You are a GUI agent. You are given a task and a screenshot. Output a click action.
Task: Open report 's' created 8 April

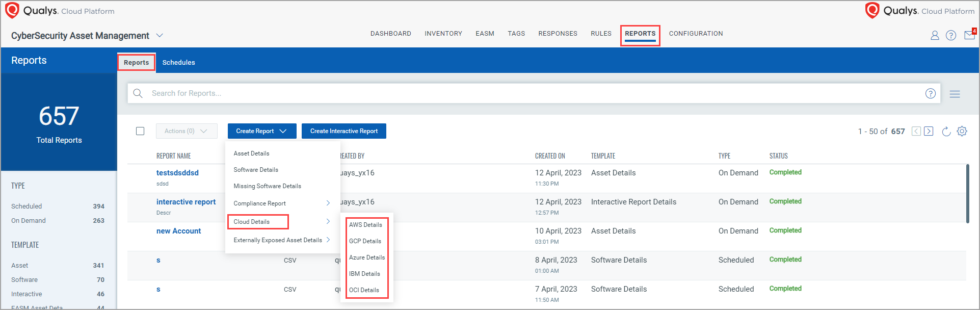tap(158, 260)
